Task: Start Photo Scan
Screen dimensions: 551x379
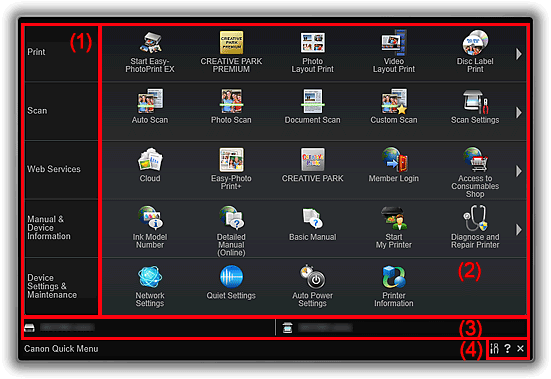Action: coord(231,107)
